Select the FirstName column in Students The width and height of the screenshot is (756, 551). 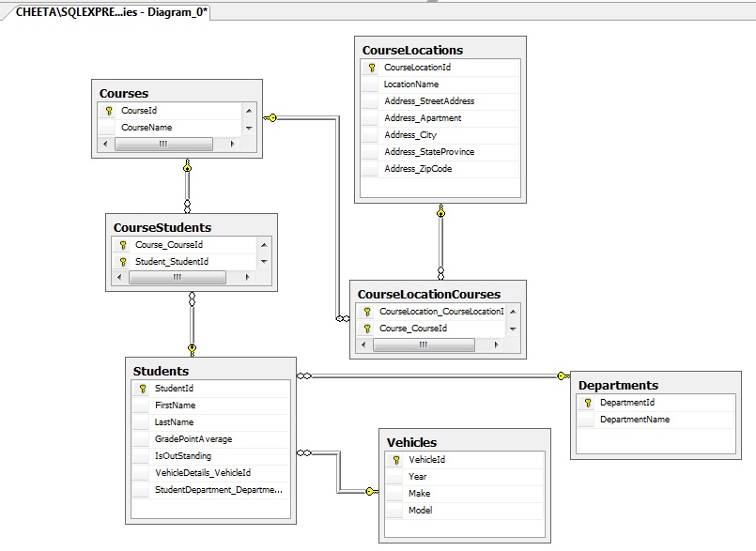[x=210, y=406]
